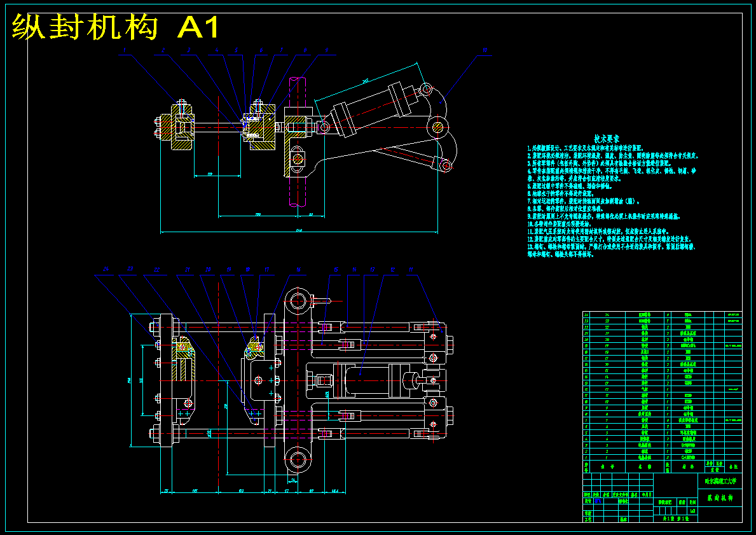Click part balloon number 2 in top view
Image resolution: width=756 pixels, height=535 pixels.
click(163, 50)
